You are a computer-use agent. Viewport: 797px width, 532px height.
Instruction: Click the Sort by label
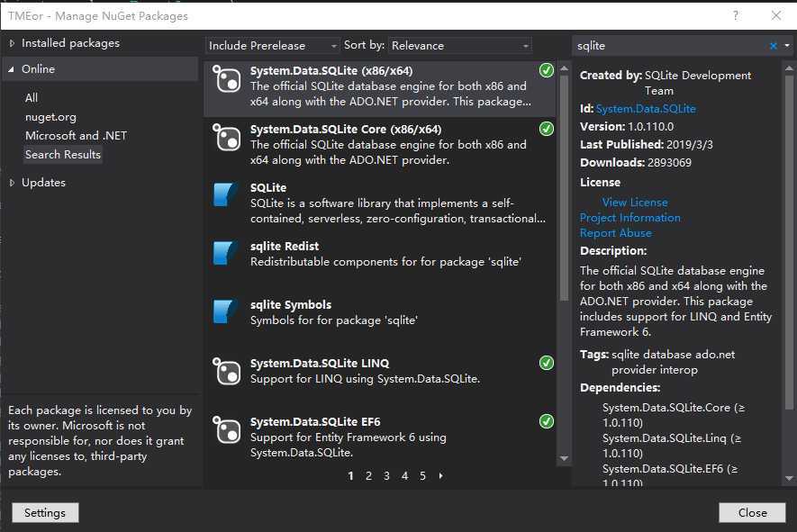[x=365, y=45]
